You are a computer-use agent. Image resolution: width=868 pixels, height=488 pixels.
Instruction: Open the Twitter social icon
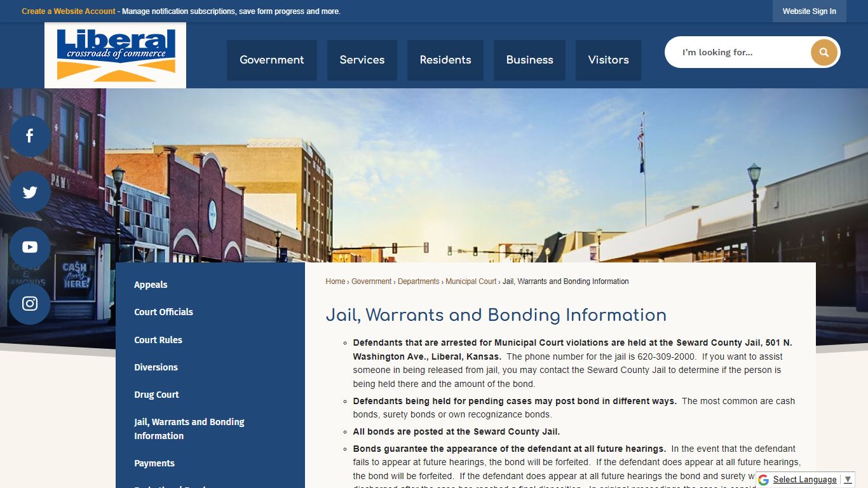[30, 192]
